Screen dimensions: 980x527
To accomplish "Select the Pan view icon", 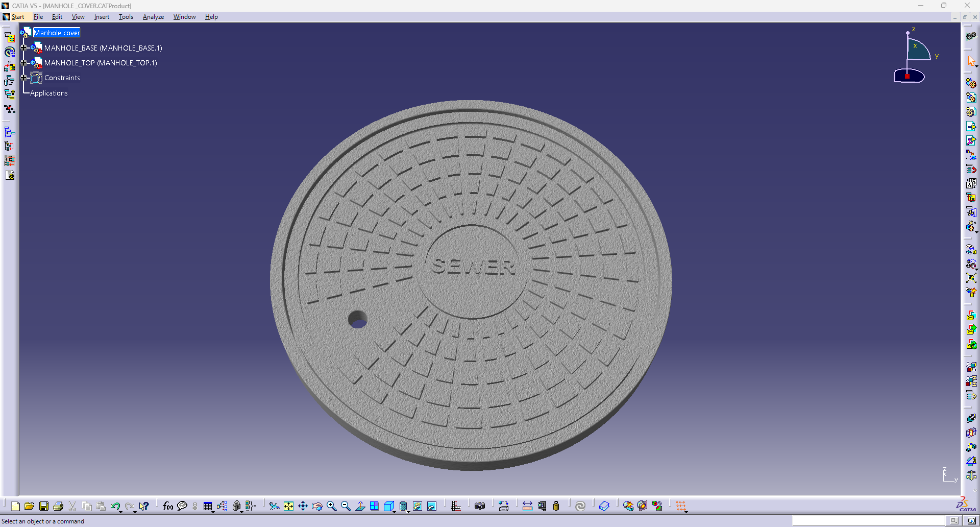I will (x=303, y=506).
